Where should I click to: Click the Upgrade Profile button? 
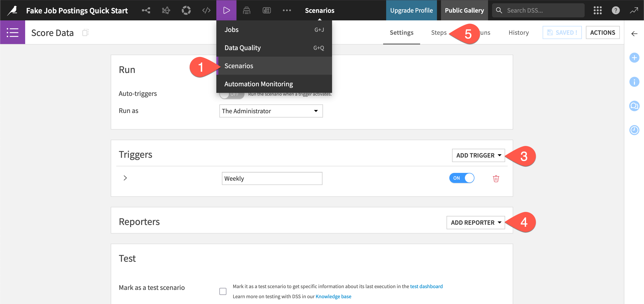pyautogui.click(x=411, y=10)
